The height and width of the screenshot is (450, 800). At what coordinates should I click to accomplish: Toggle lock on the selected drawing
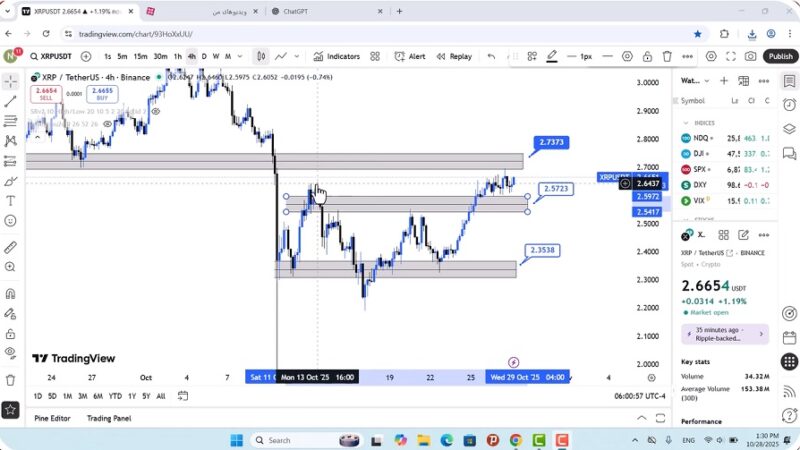(649, 56)
